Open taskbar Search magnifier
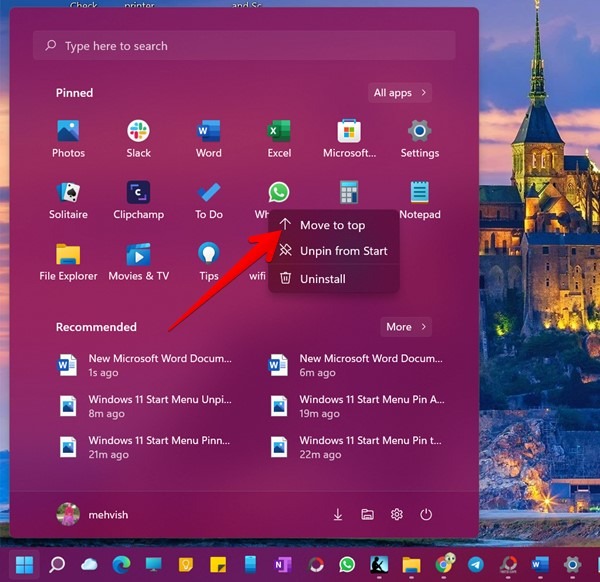Screen dimensions: 600x582 coord(57,565)
